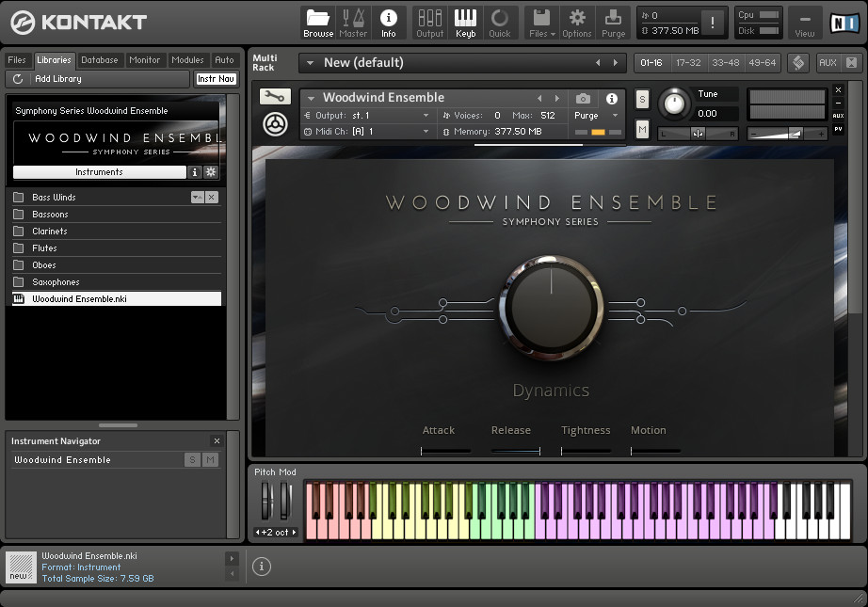
Task: Select the 33-48 rack page
Action: click(x=726, y=63)
